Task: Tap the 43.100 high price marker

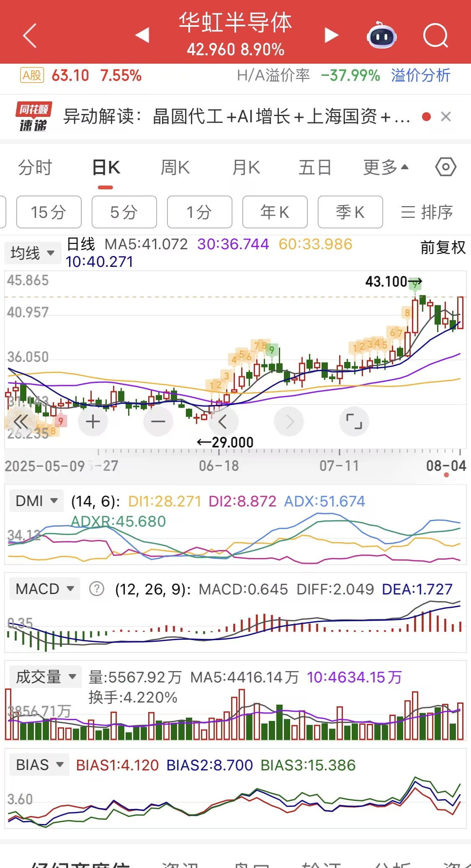Action: tap(394, 282)
